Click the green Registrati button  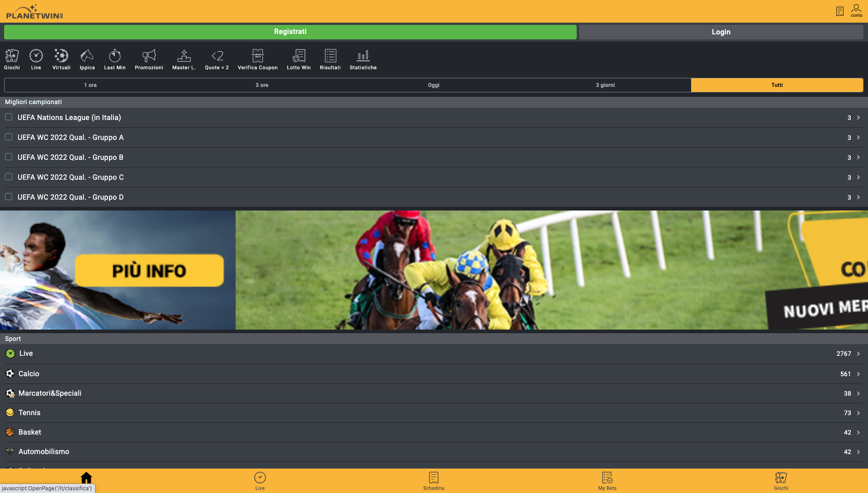(289, 32)
